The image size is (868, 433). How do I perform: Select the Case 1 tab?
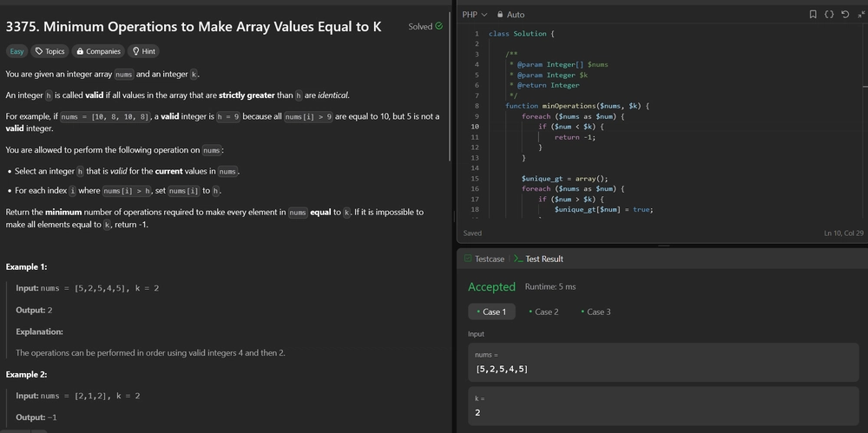(491, 312)
